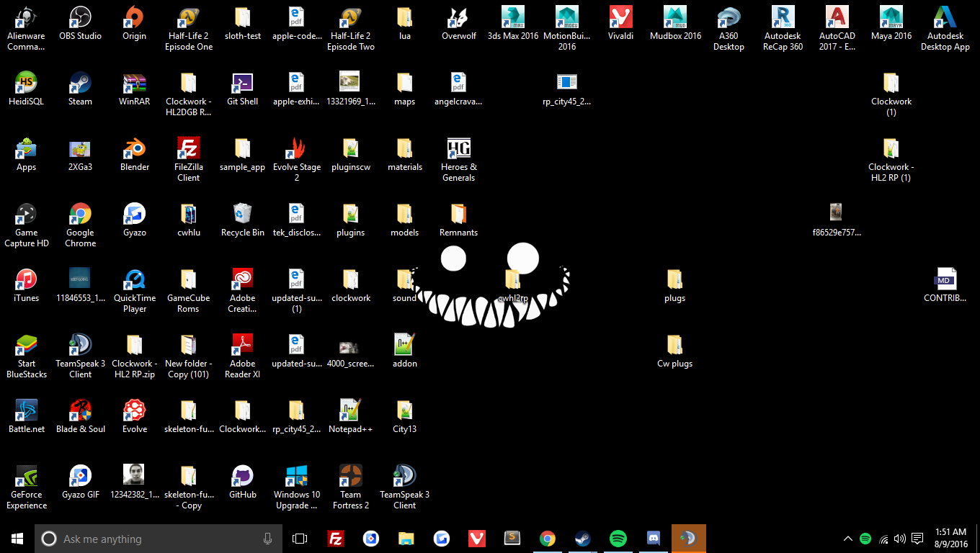Select the Notepad++ desktop shortcut
980x553 pixels.
pos(351,416)
